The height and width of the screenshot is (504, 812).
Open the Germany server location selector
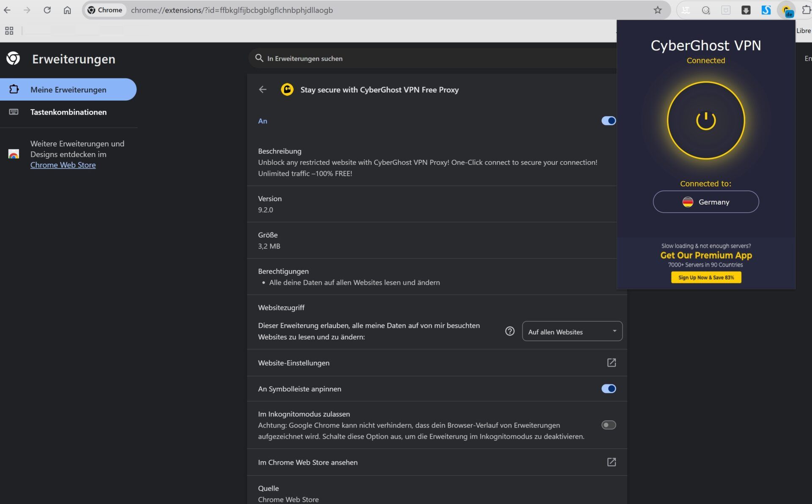point(706,202)
